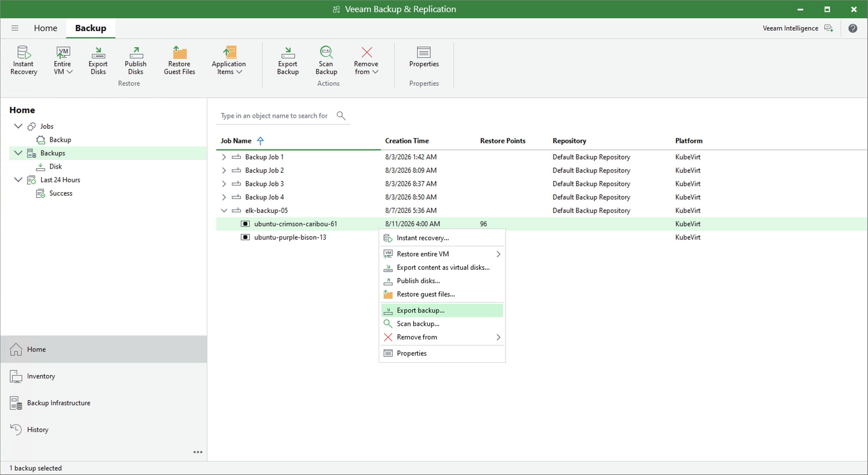Choose Restore guest files... in context menu
Screen dimensions: 868x475
point(442,294)
